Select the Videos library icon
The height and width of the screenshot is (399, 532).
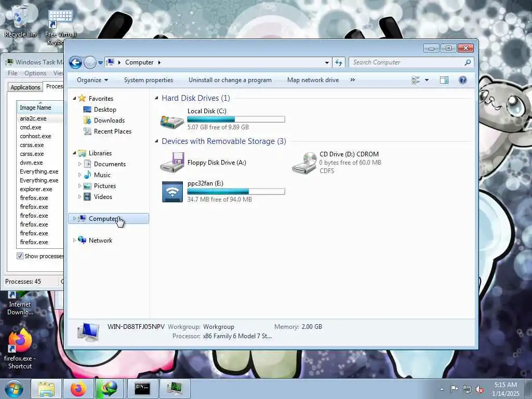click(87, 197)
